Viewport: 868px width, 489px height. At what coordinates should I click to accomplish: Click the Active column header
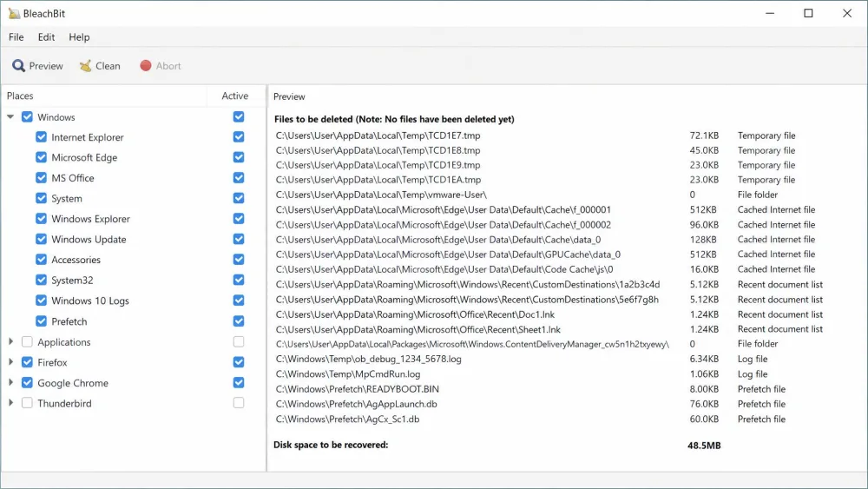pos(235,96)
